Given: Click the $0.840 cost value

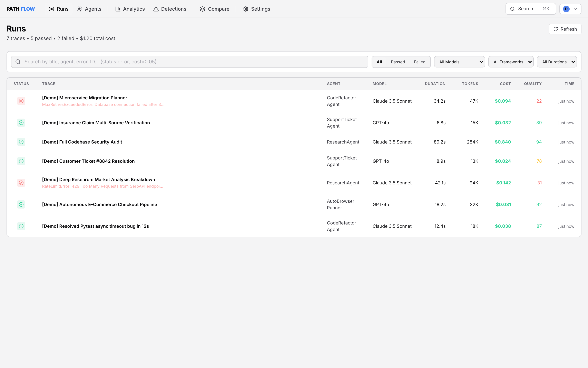Looking at the screenshot, I should (503, 142).
